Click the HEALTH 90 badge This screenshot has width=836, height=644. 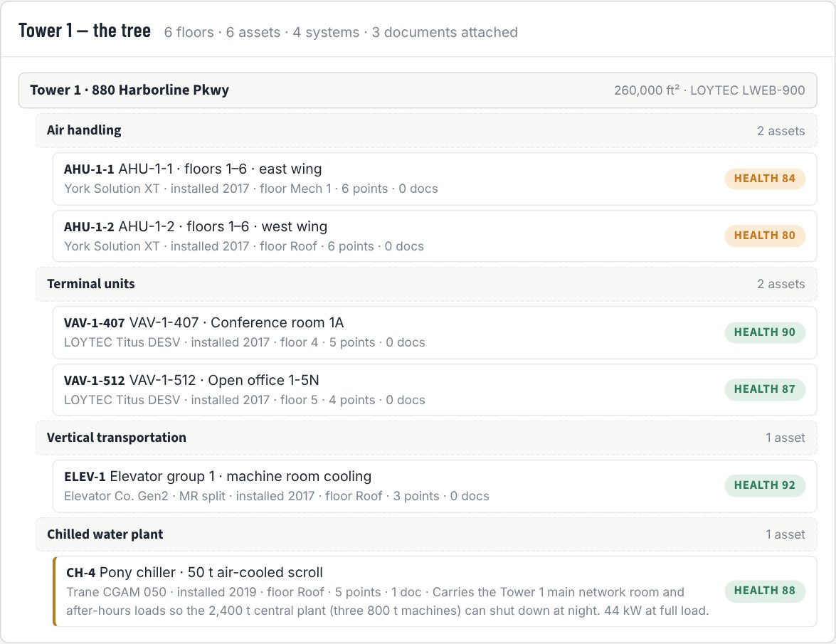point(765,332)
